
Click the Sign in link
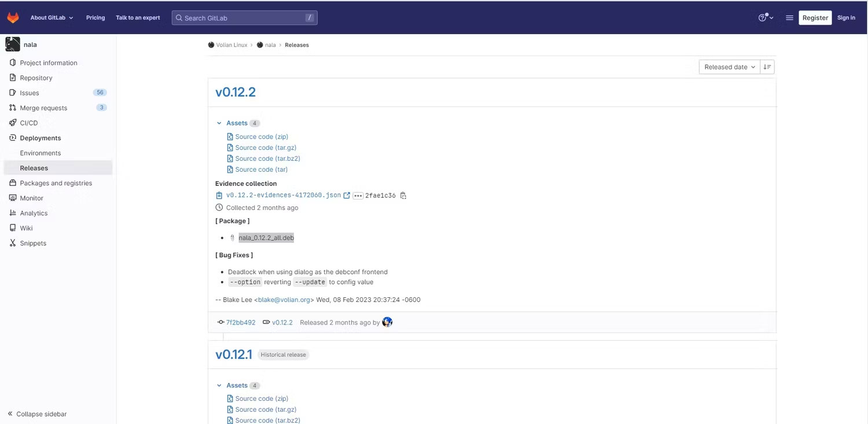pos(846,17)
